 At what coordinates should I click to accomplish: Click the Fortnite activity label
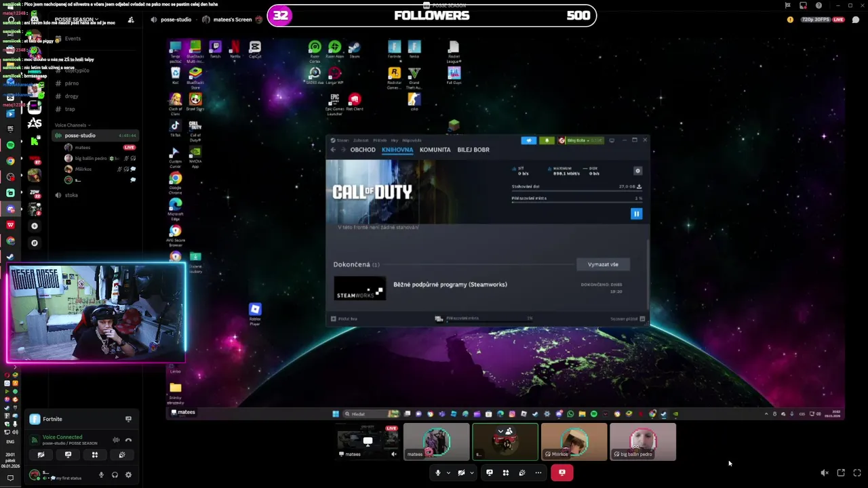click(52, 419)
